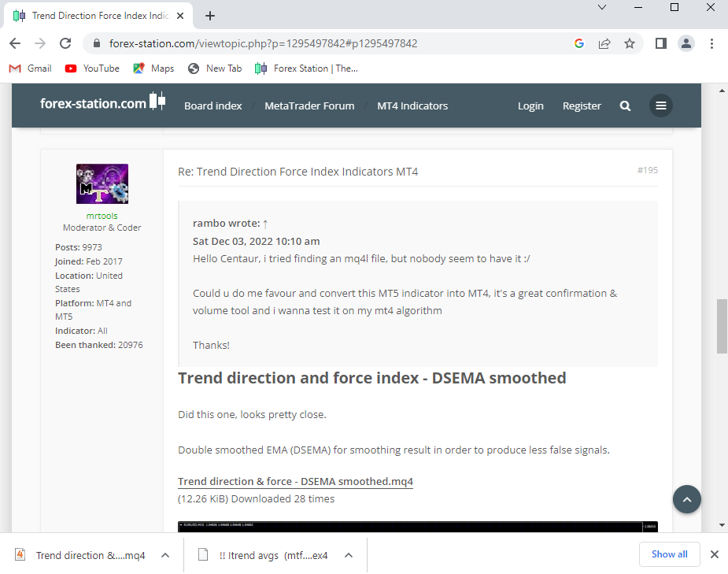Open downloaded Trend direction mq4 file
This screenshot has width=728, height=574.
(81, 555)
